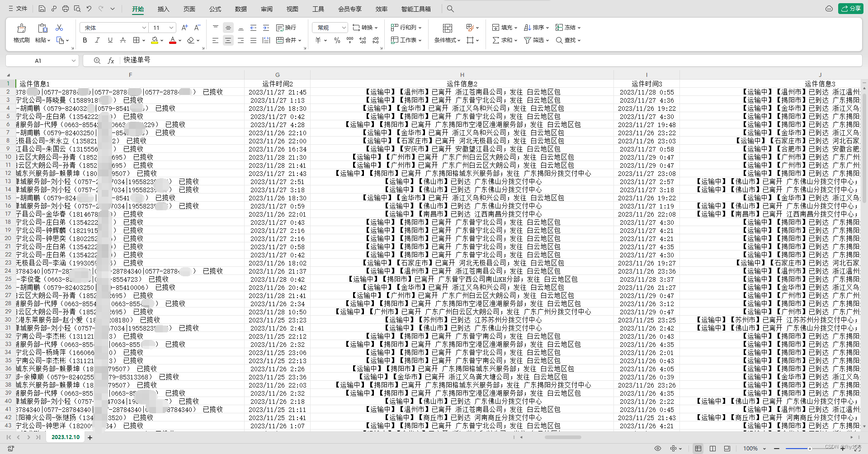
Task: Toggle center horizontal alignment
Action: (x=228, y=40)
